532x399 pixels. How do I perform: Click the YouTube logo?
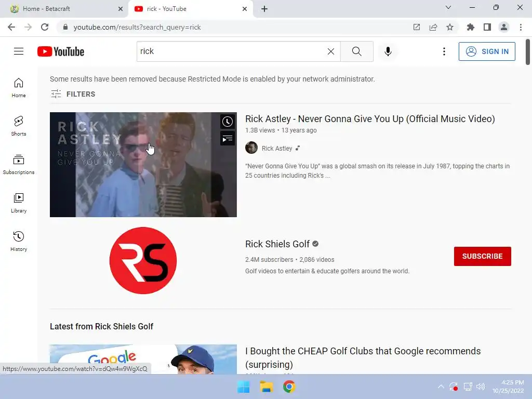coord(61,51)
